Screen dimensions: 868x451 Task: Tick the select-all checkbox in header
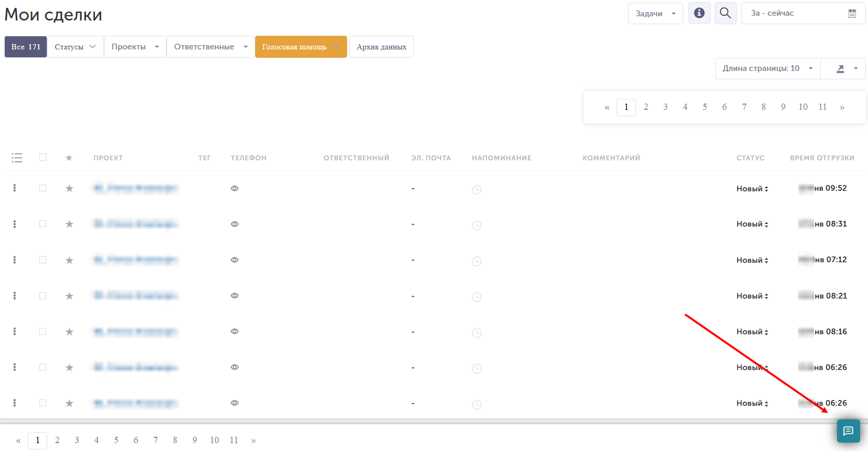pyautogui.click(x=43, y=157)
